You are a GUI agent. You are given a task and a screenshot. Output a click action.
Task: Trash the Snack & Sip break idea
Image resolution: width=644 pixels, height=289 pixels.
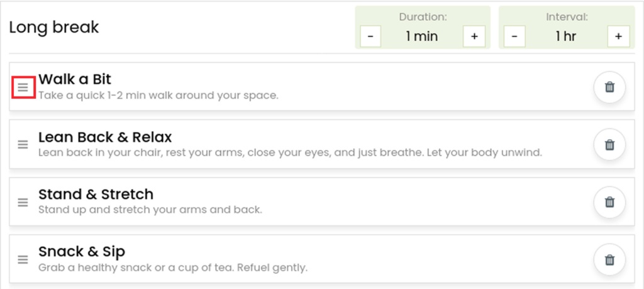pos(609,260)
